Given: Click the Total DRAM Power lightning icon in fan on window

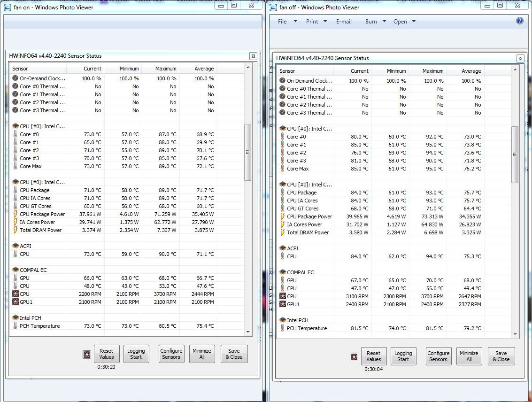Looking at the screenshot, I should pos(15,230).
